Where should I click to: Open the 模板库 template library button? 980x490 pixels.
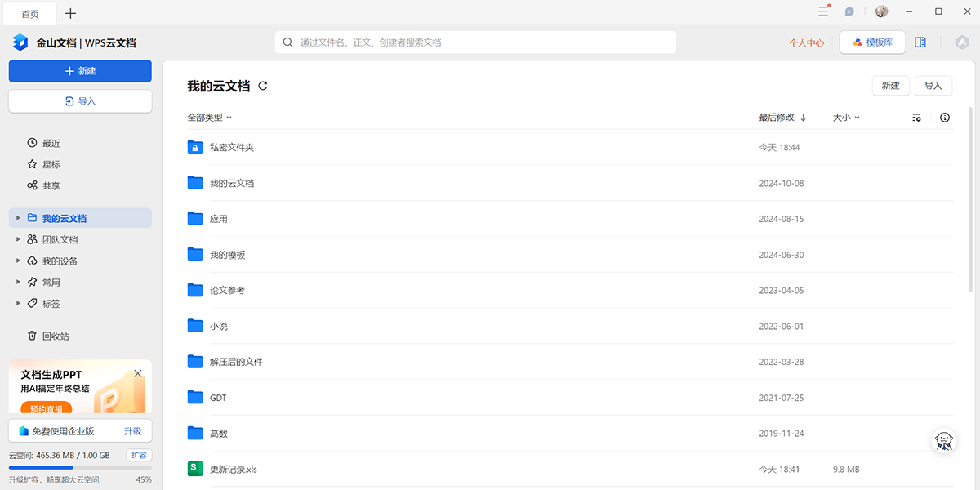coord(872,42)
